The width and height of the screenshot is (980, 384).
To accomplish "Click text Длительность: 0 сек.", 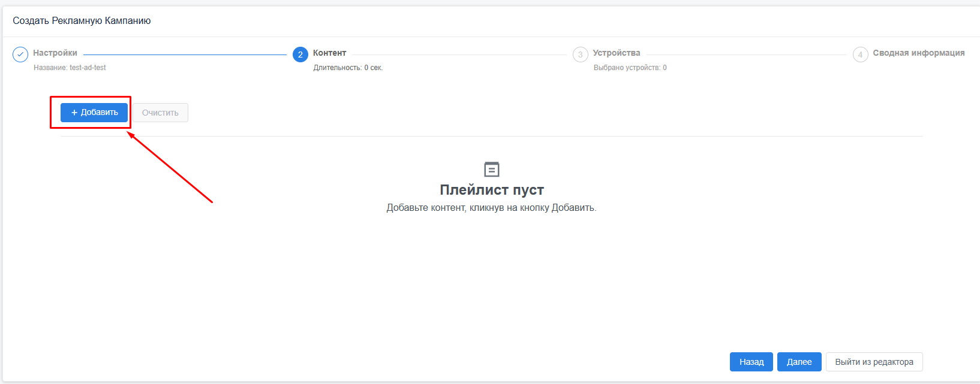I will (348, 68).
